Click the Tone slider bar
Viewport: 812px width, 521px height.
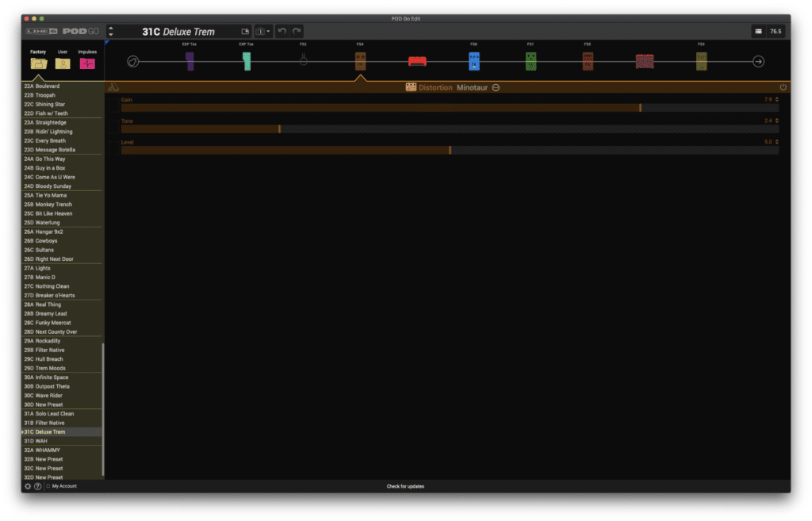click(450, 129)
